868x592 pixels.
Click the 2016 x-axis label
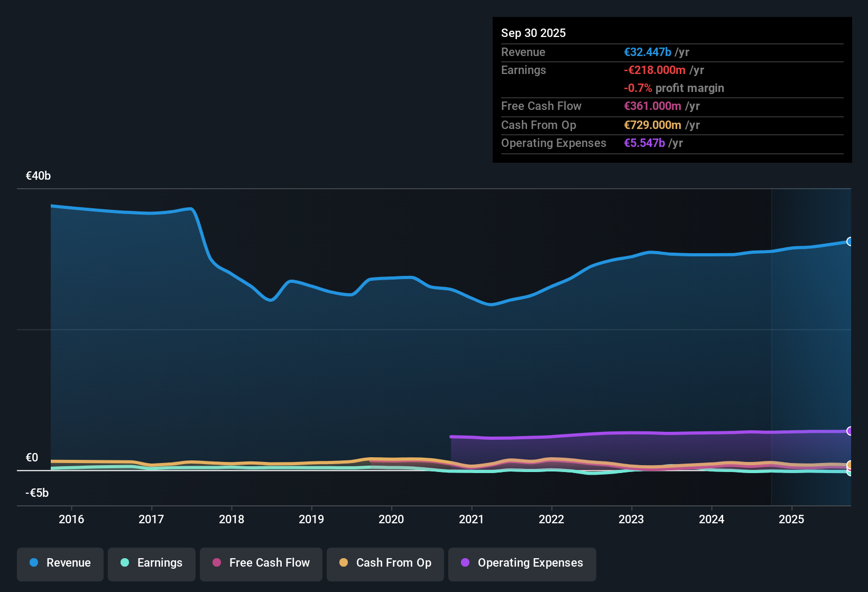point(71,519)
